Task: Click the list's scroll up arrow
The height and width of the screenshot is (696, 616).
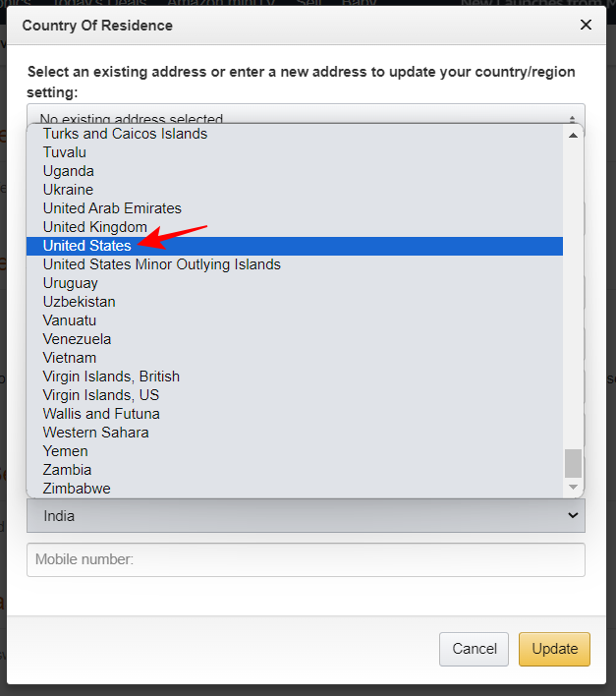Action: tap(574, 135)
